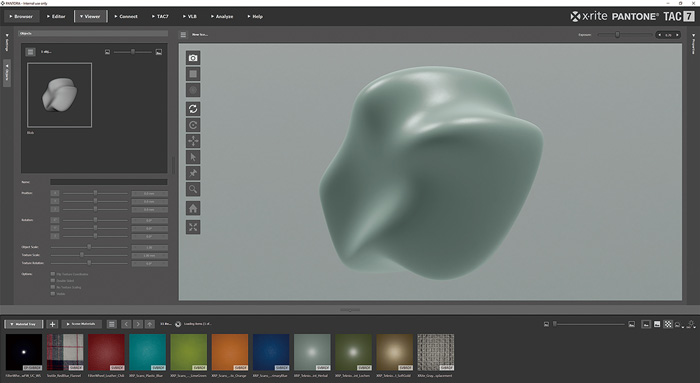Add a new material with the plus button

(52, 324)
